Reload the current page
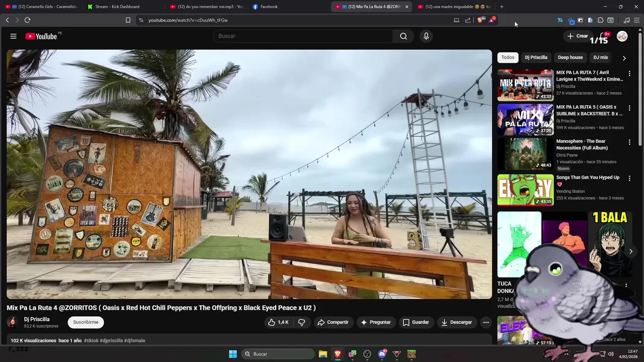Screen dimensions: 644x362 27,20
